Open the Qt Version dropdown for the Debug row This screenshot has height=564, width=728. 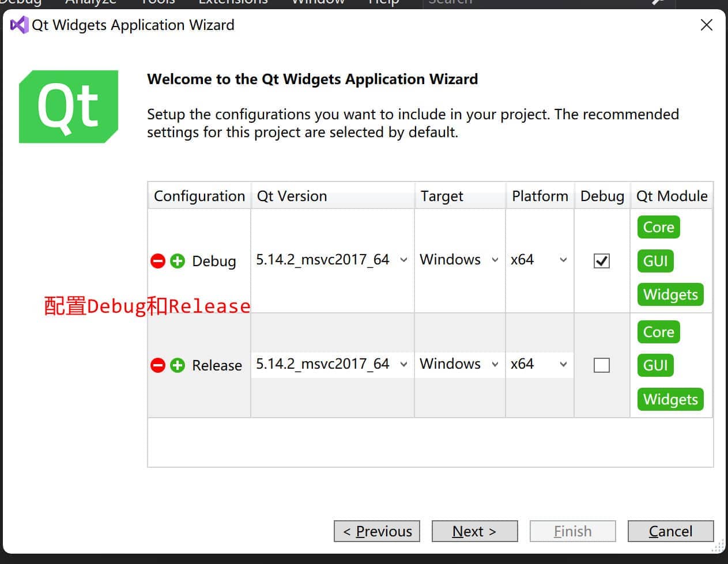click(x=403, y=260)
